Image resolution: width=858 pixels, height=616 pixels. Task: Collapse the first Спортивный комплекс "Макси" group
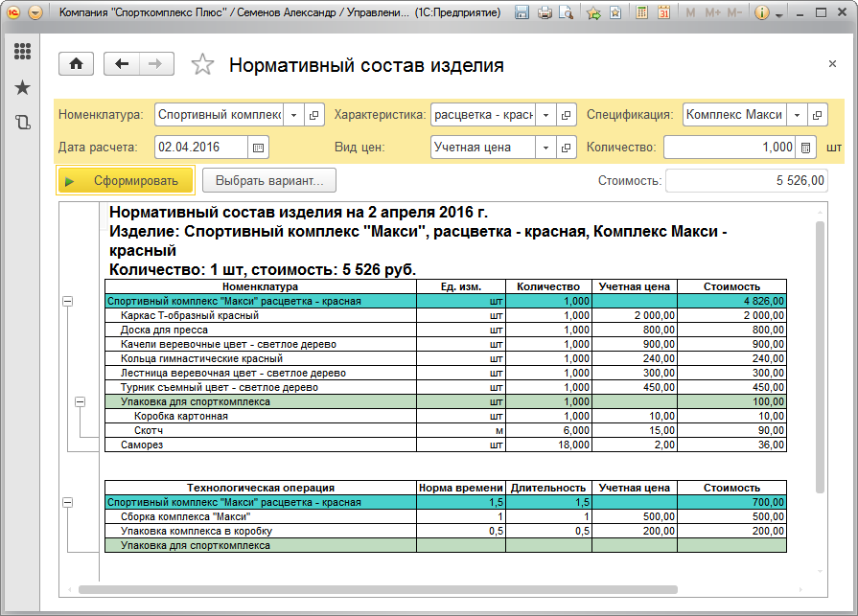pos(67,302)
